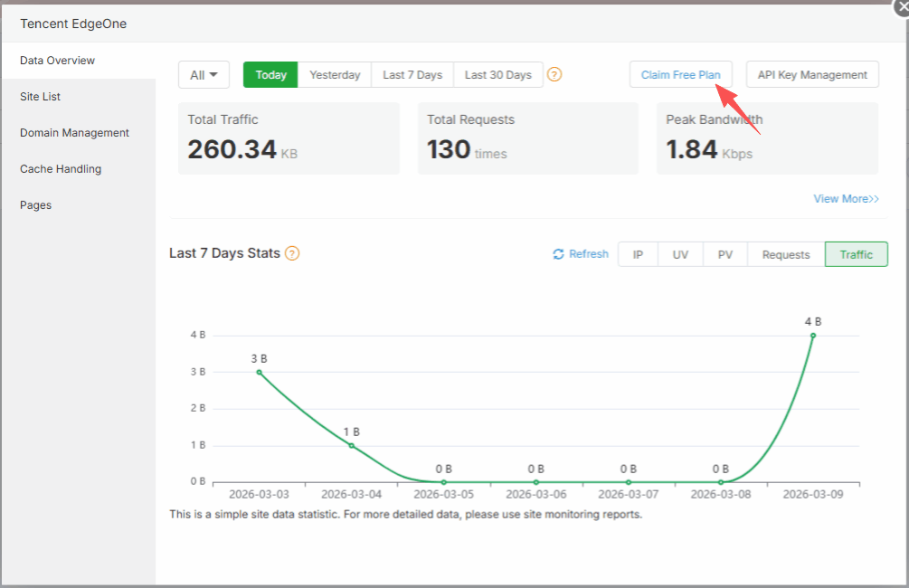The width and height of the screenshot is (909, 588).
Task: Show UV chart stats
Action: (x=680, y=254)
